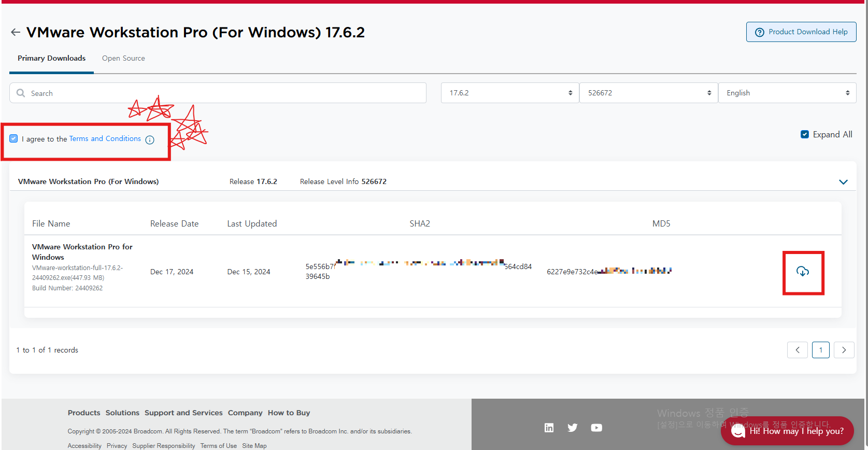Click the magnifier icon in the search box
Screen dimensions: 868x450
click(x=21, y=93)
